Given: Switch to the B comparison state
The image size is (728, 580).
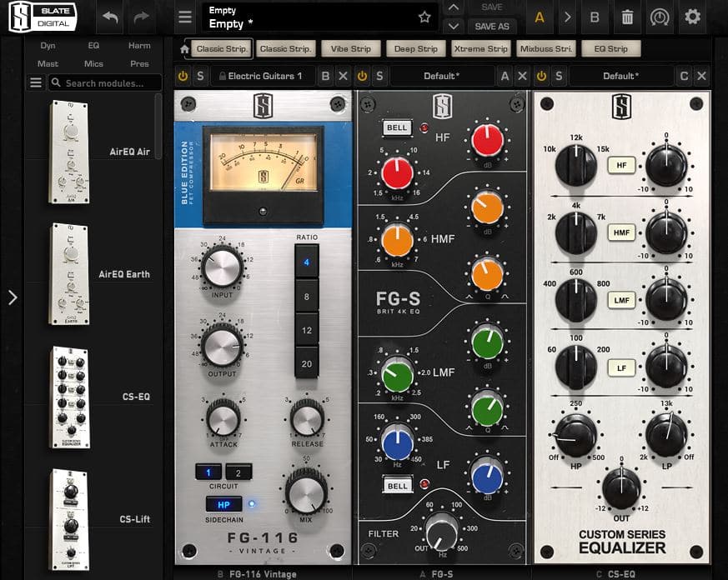Looking at the screenshot, I should pyautogui.click(x=595, y=17).
